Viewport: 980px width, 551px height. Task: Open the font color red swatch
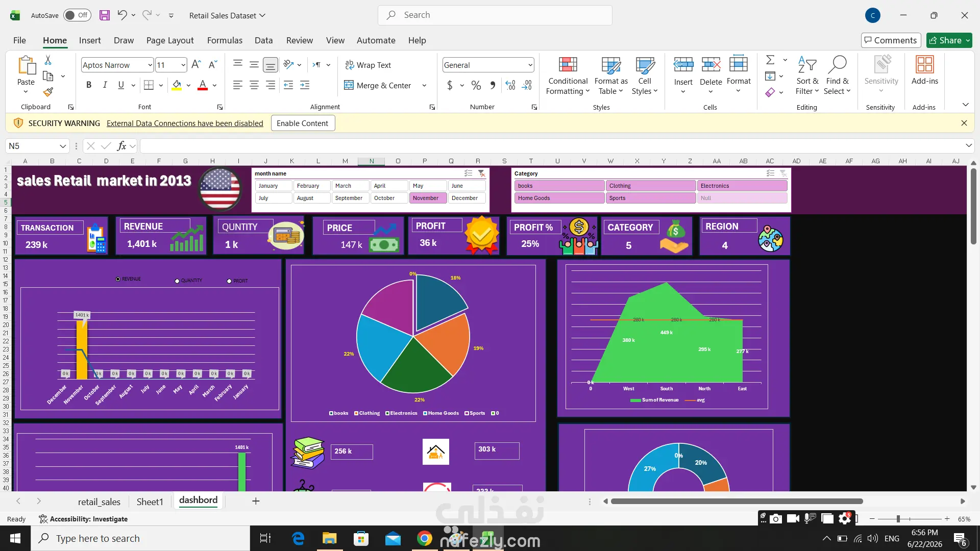coord(202,85)
